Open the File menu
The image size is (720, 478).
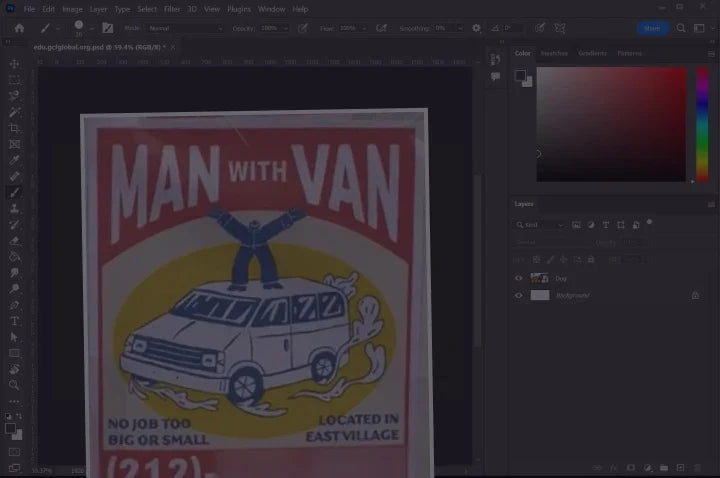pyautogui.click(x=29, y=9)
